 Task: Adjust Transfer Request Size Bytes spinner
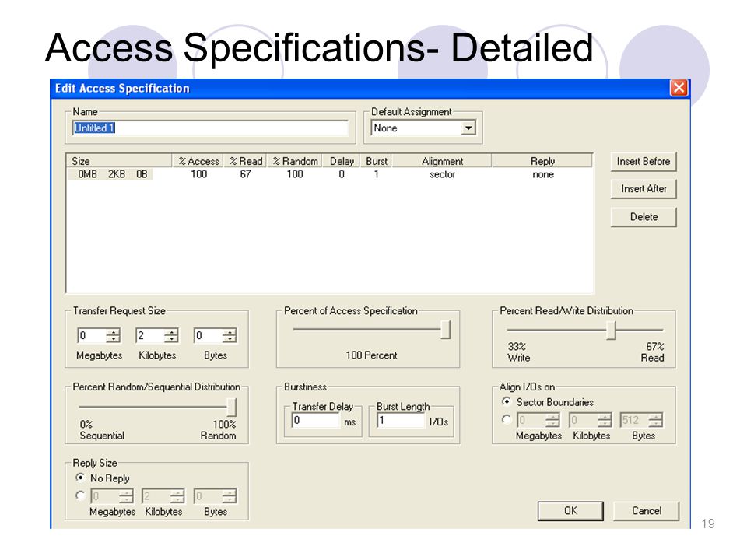(230, 336)
